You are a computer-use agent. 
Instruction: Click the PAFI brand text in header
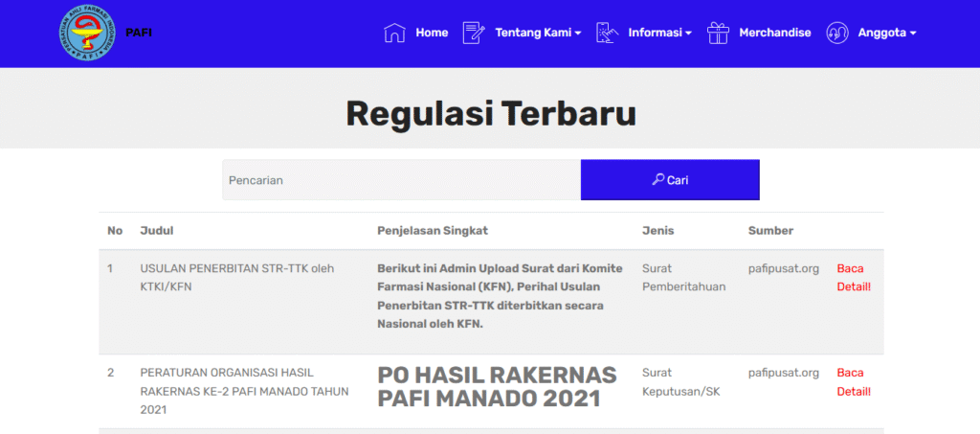click(139, 33)
